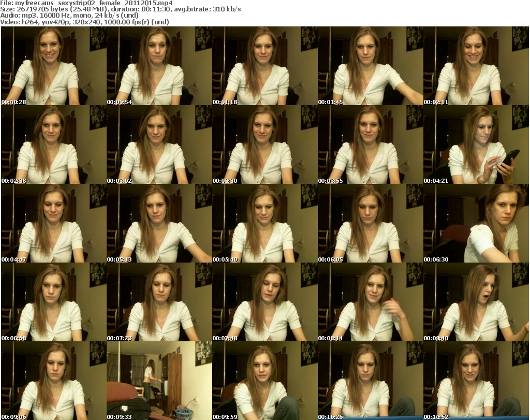Viewport: 530px width, 420px height.
Task: Select the thumbnail stamped 00:00:28
Action: click(x=54, y=66)
